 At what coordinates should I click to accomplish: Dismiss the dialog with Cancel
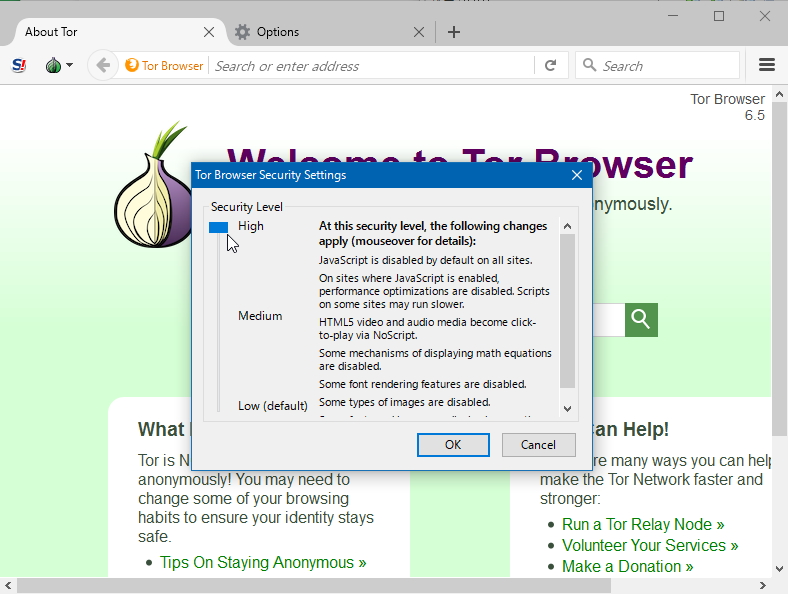(538, 445)
